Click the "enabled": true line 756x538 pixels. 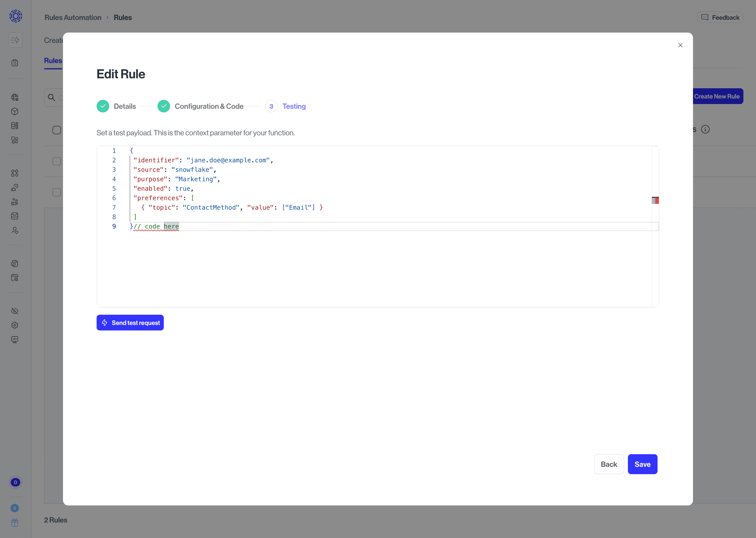coord(164,189)
